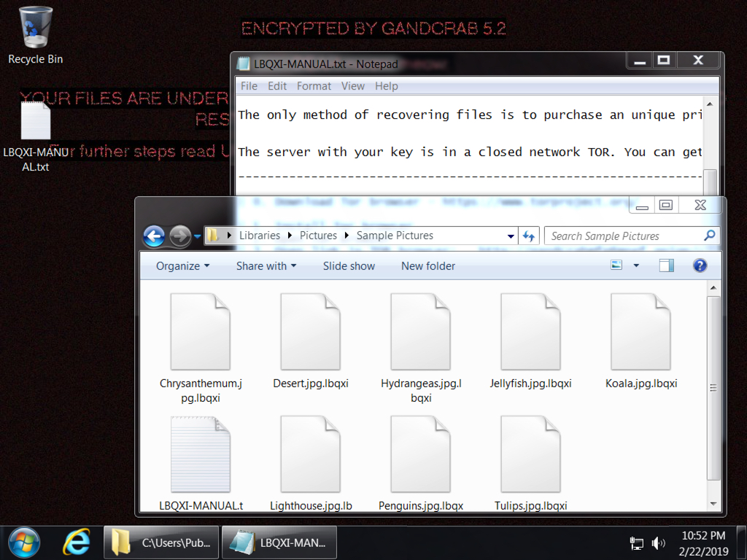The height and width of the screenshot is (560, 747).
Task: Click the New folder button
Action: [x=427, y=265]
